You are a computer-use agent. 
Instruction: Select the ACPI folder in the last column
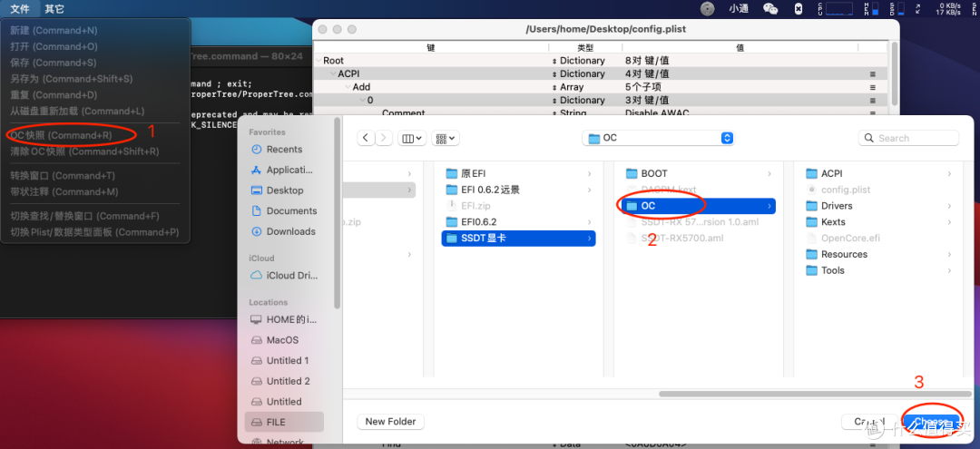879,173
